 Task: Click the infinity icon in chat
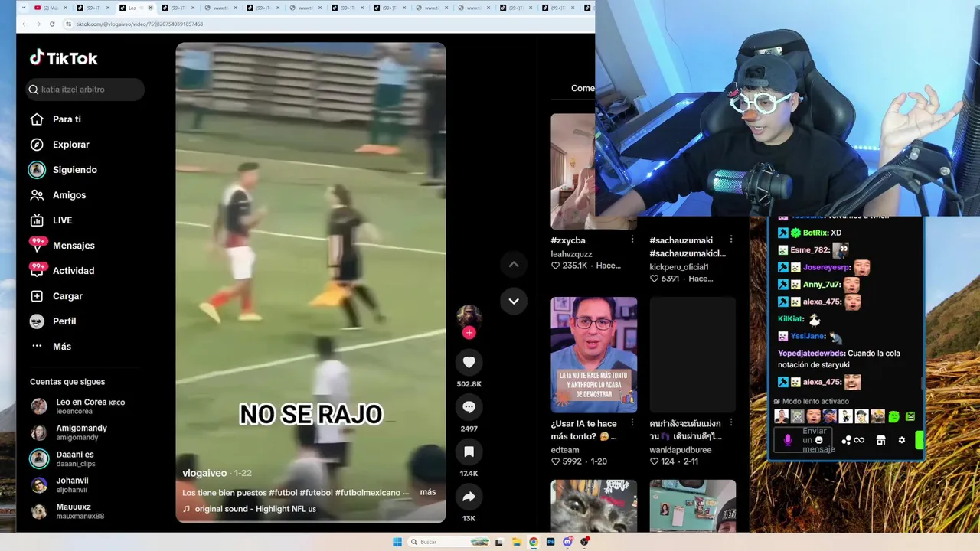pyautogui.click(x=859, y=440)
